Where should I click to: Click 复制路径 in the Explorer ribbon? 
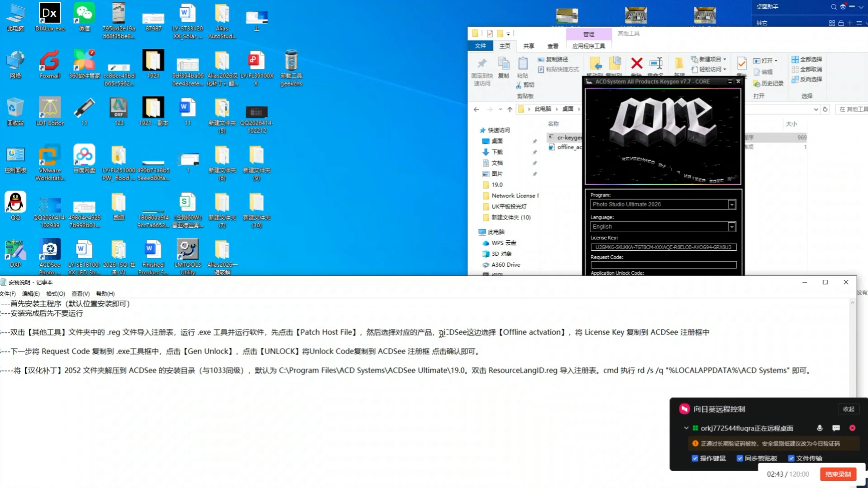point(553,59)
